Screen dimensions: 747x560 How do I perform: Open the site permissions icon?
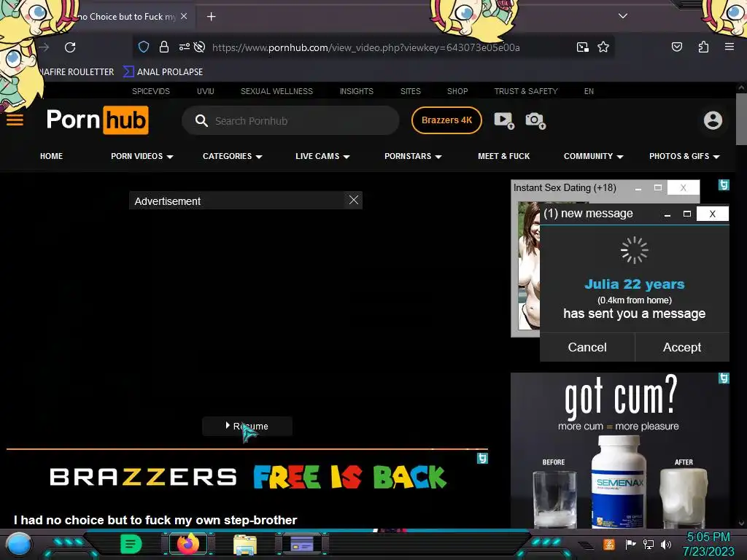pos(184,47)
